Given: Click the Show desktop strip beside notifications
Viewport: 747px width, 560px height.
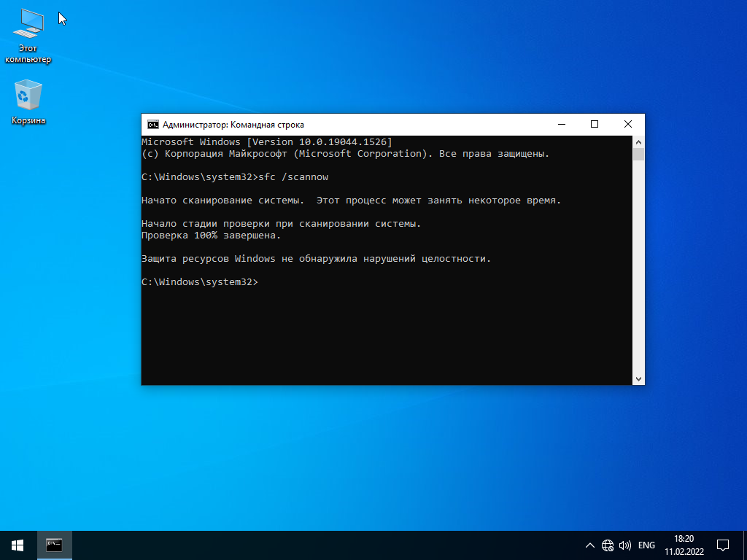Looking at the screenshot, I should [745, 545].
